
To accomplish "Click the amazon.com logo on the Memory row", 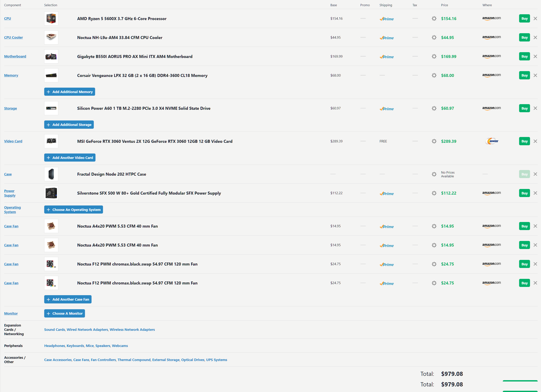I will pyautogui.click(x=491, y=75).
